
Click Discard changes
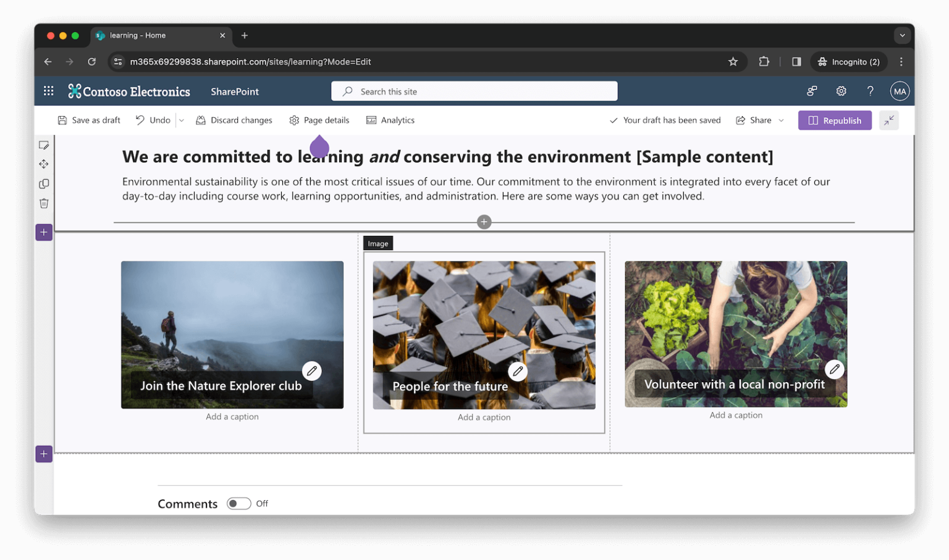234,120
